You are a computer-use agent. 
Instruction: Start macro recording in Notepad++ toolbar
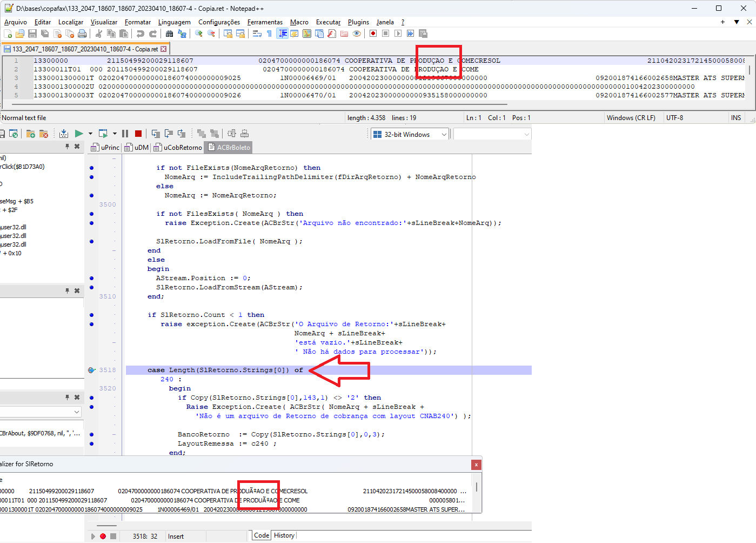[373, 34]
